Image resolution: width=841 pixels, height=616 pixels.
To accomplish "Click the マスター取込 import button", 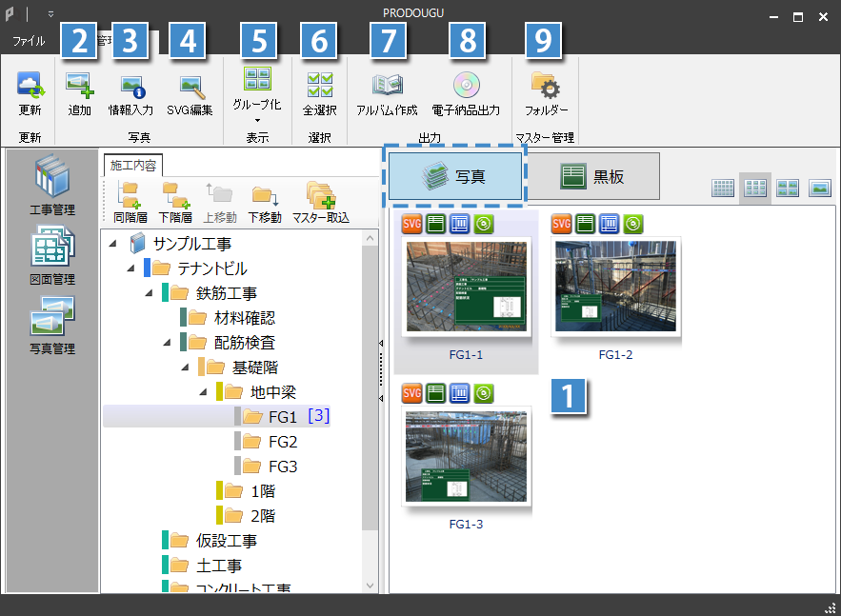I will pos(320,203).
